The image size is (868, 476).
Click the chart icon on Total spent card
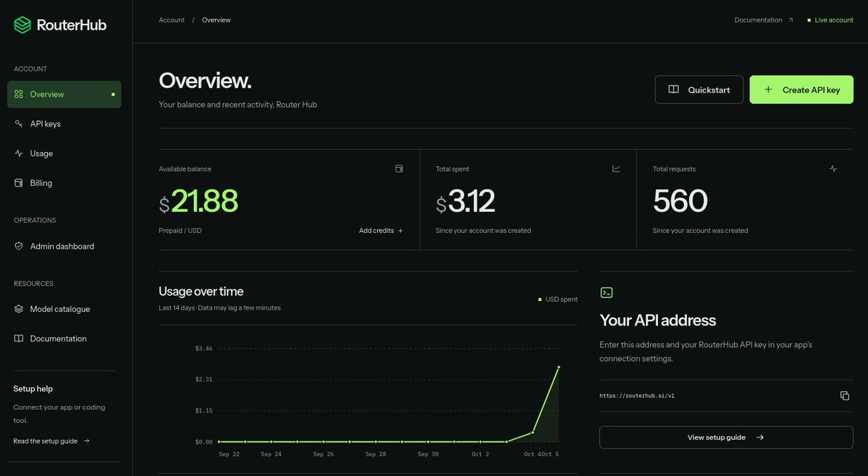tap(616, 169)
